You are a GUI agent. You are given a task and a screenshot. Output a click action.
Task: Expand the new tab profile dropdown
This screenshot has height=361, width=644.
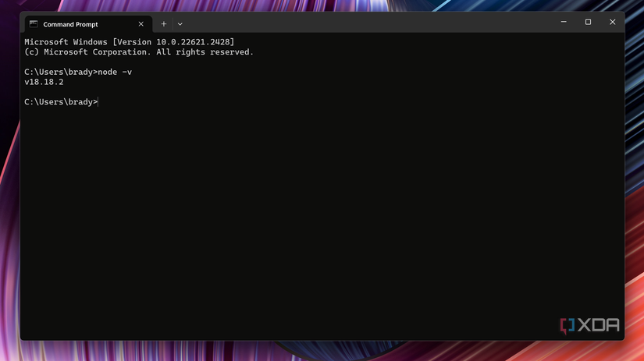(180, 24)
